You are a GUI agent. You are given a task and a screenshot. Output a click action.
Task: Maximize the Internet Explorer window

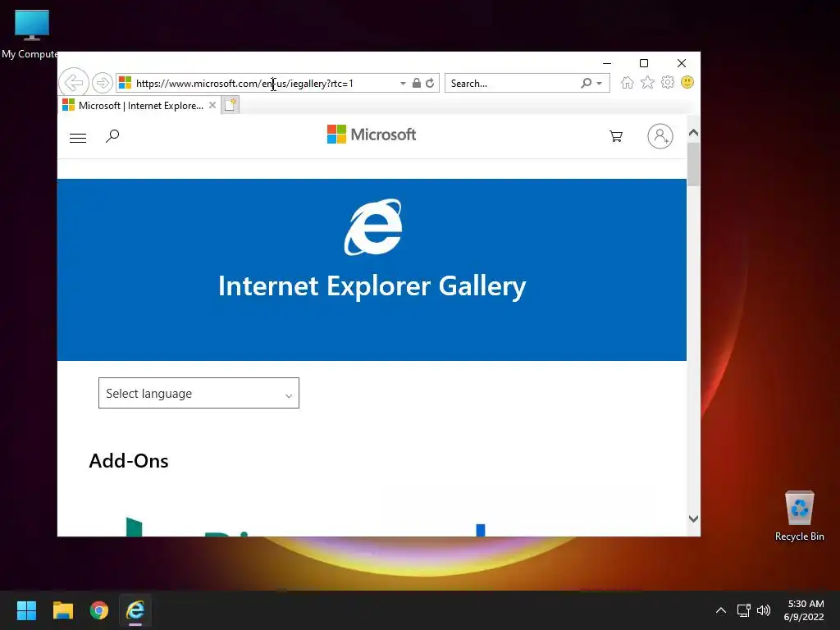tap(644, 63)
